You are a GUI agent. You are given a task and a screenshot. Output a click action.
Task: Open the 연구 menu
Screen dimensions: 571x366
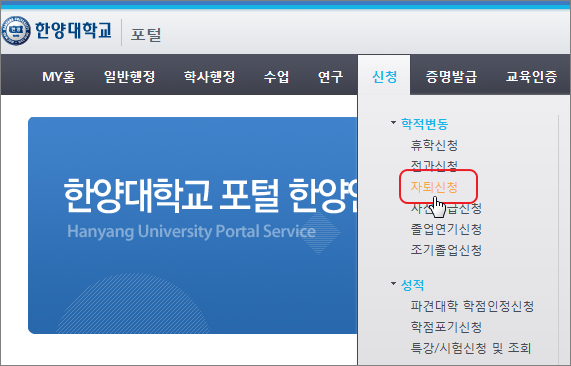[330, 76]
